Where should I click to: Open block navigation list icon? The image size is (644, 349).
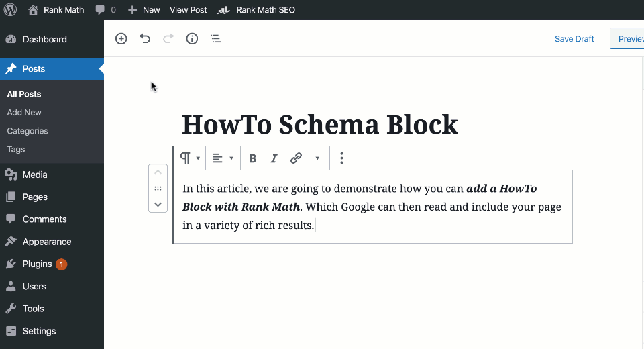coord(215,39)
